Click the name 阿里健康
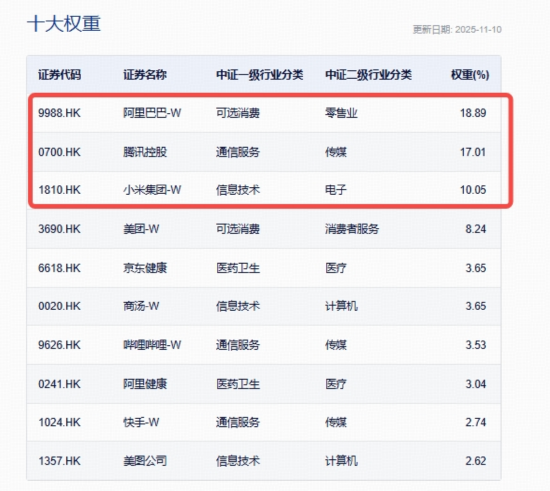550x491 pixels. click(x=145, y=384)
